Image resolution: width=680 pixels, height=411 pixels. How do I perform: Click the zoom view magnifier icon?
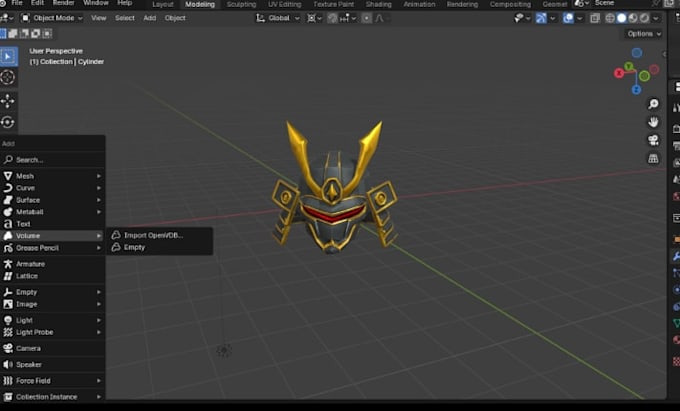[x=653, y=104]
